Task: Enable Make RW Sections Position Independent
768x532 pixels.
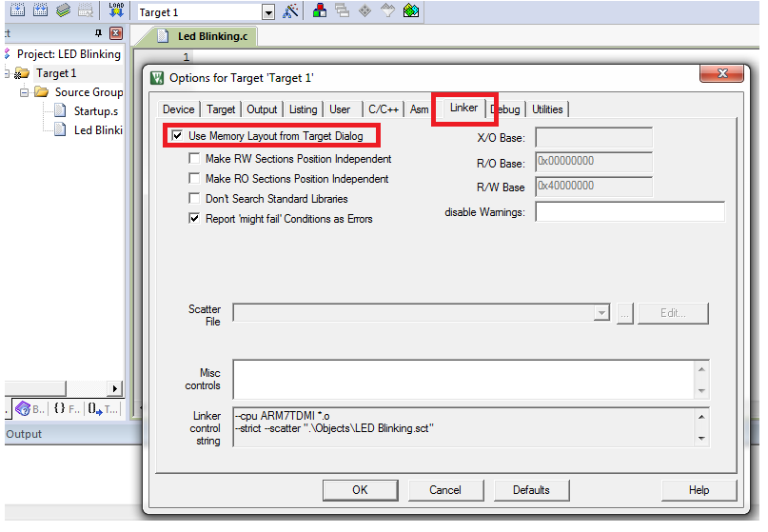Action: click(195, 159)
